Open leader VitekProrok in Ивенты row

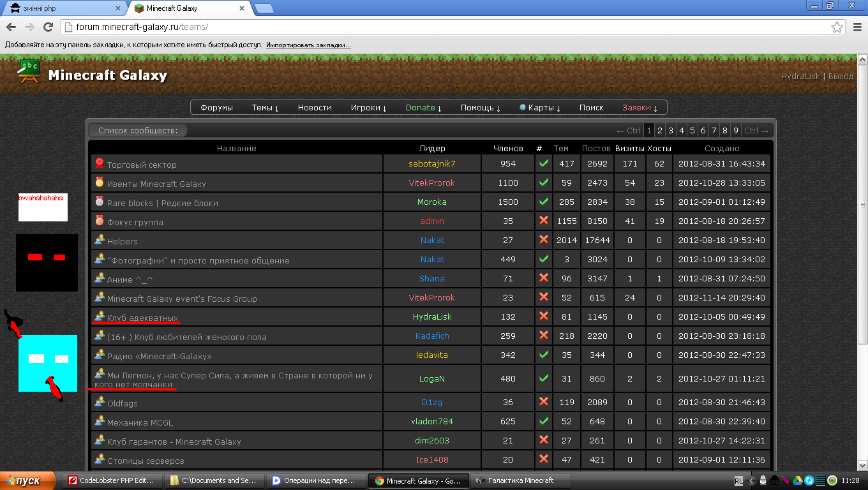pyautogui.click(x=432, y=183)
